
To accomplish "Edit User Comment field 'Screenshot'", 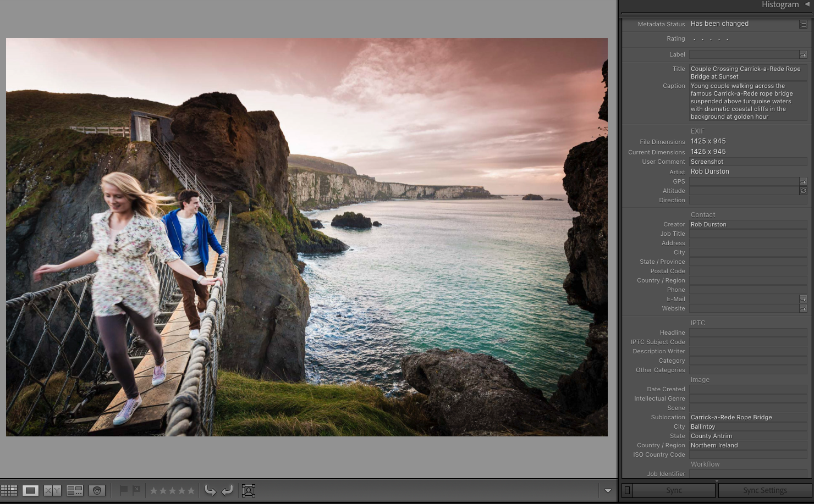I will pos(748,162).
